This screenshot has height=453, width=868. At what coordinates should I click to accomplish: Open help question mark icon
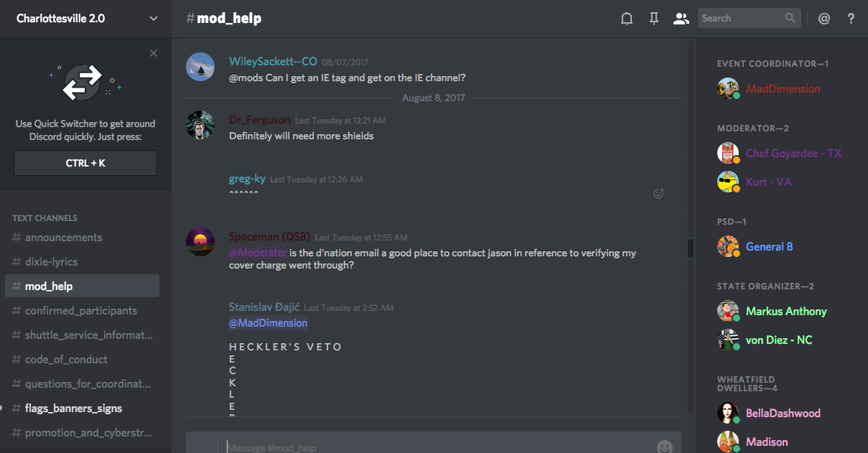tap(851, 19)
